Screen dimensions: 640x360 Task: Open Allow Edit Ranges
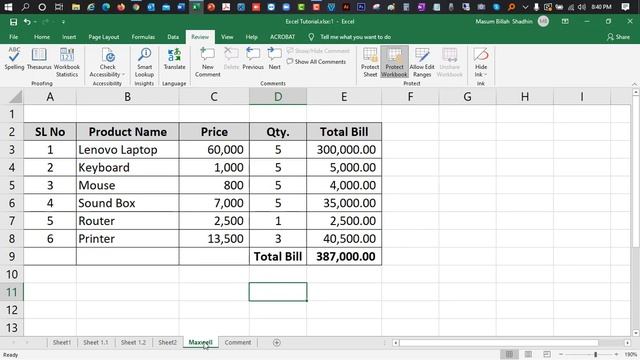click(422, 62)
